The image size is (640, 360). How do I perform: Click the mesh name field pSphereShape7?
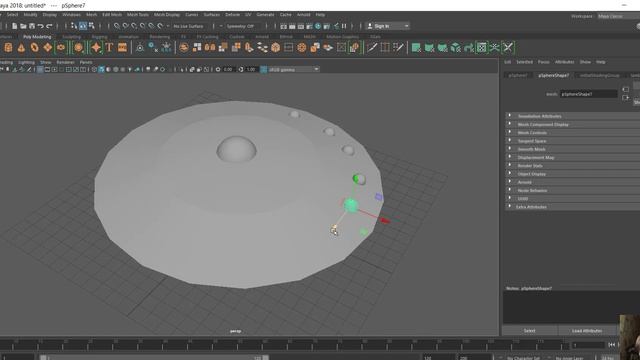click(588, 94)
